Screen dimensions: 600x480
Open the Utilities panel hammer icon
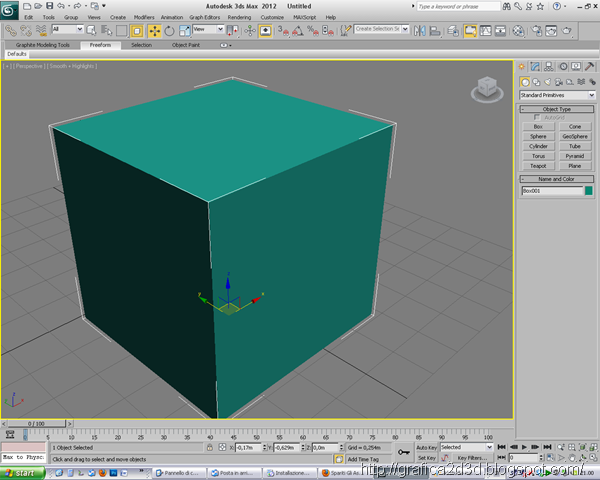coord(589,67)
